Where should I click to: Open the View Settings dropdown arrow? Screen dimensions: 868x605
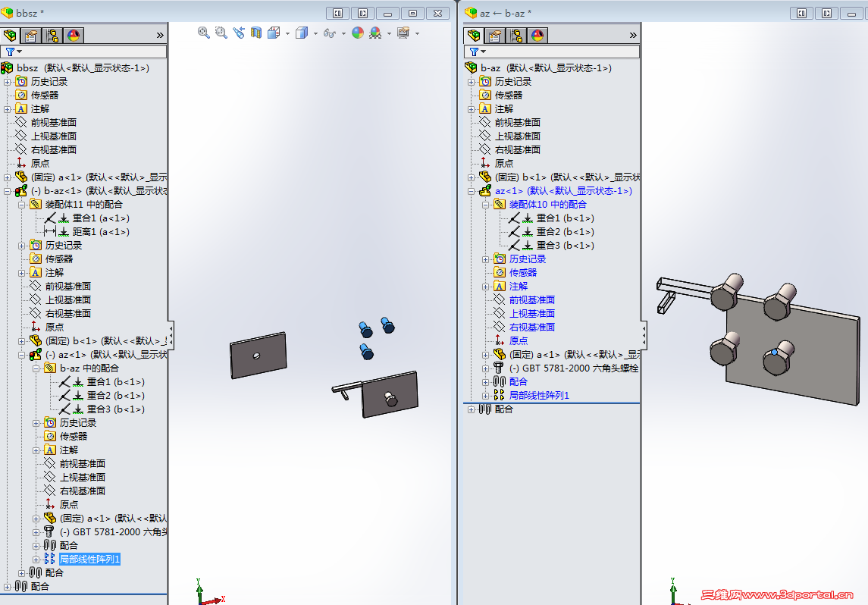(x=417, y=34)
